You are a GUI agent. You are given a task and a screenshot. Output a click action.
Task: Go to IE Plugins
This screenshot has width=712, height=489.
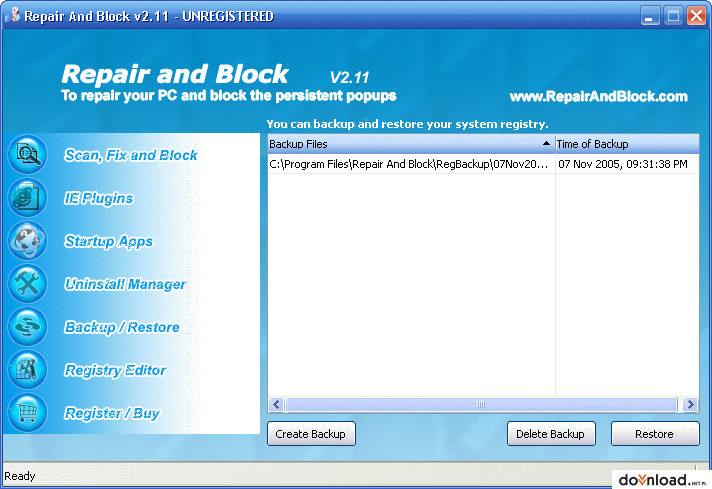(99, 198)
